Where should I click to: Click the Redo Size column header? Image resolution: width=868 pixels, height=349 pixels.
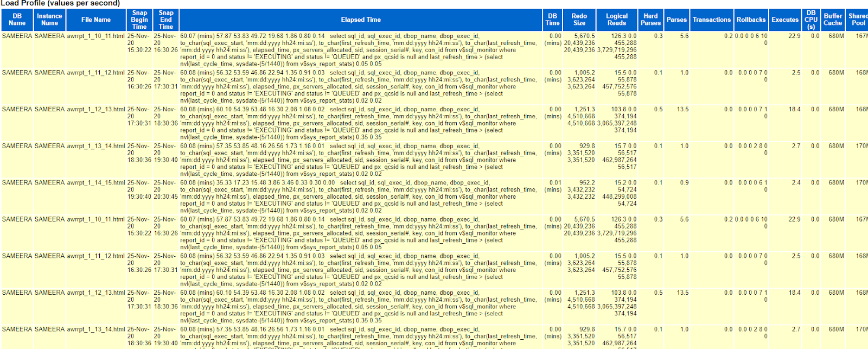[579, 20]
